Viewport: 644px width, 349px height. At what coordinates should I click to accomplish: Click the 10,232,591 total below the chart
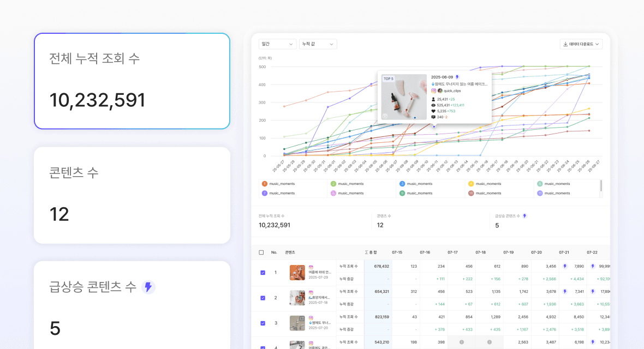coord(275,225)
